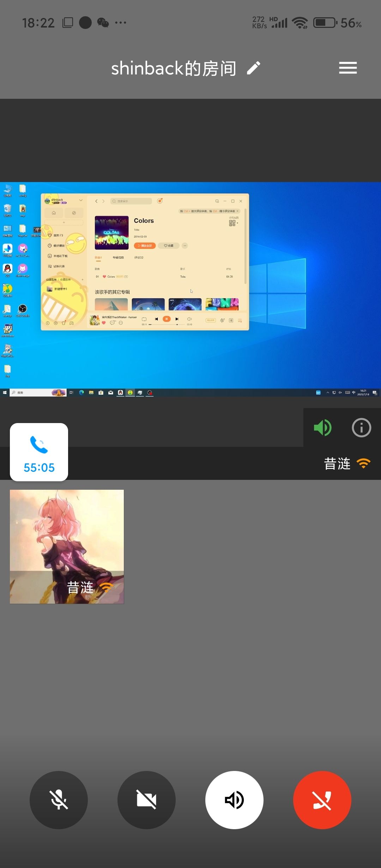Open the call info circle icon
Screen dimensions: 381x868
click(361, 428)
